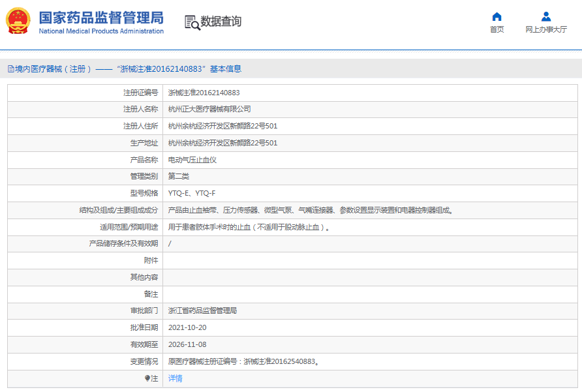The width and height of the screenshot is (582, 392).
Task: Click the 备注 row label
Action: coord(151,294)
